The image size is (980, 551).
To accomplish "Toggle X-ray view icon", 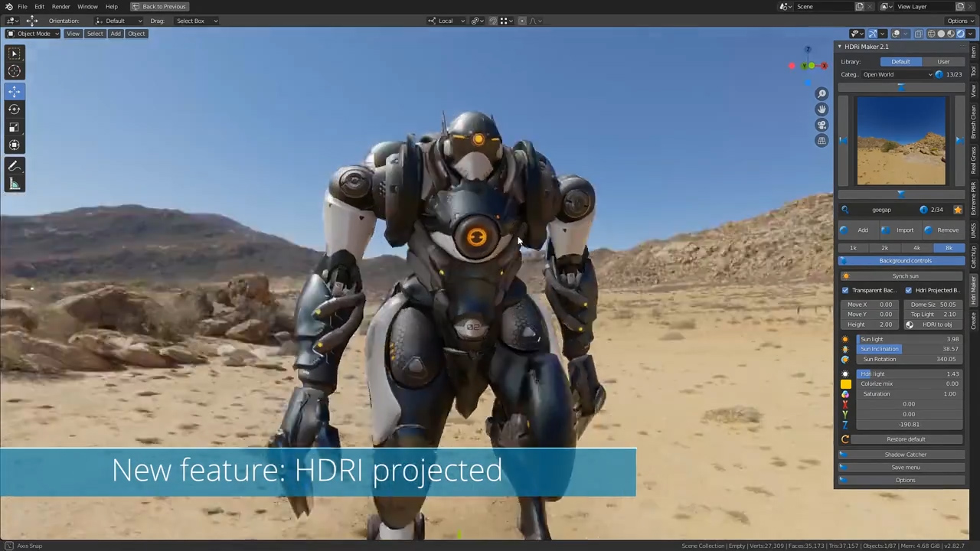I will 918,34.
